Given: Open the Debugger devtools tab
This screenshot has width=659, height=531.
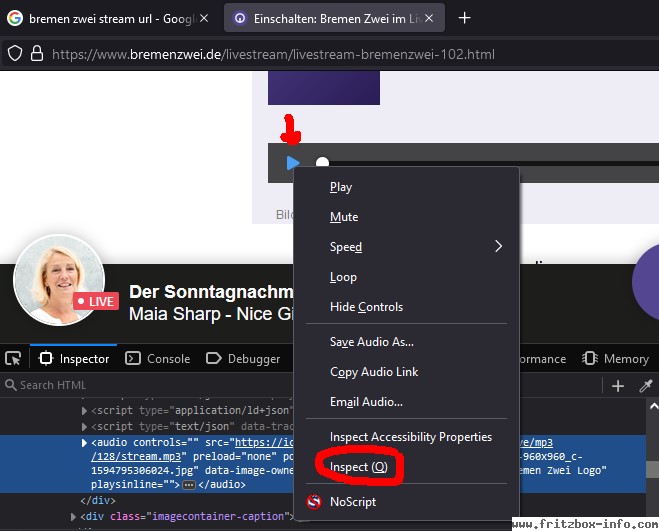Looking at the screenshot, I should click(243, 359).
